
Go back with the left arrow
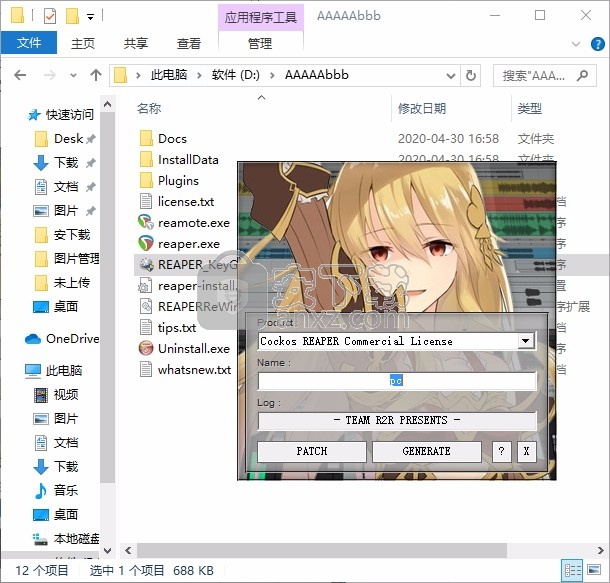pos(20,75)
